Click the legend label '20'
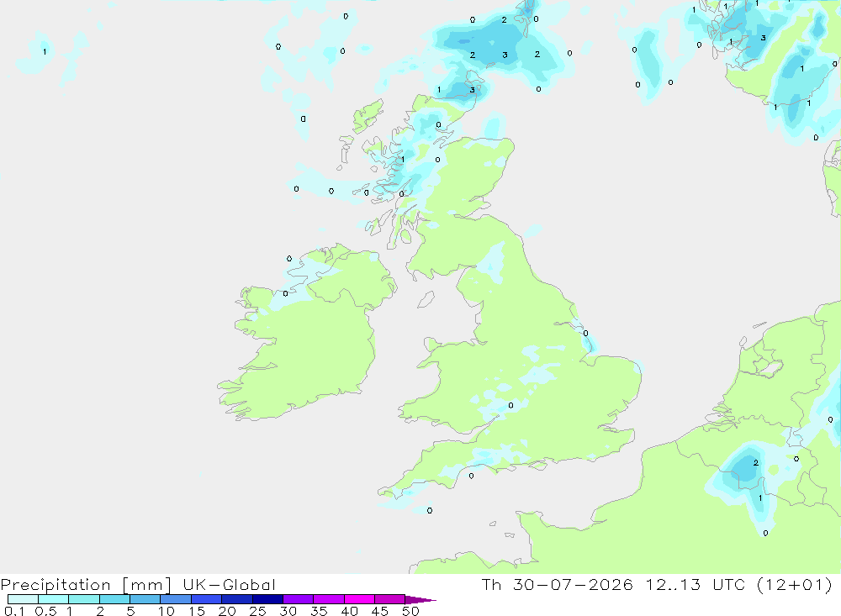 (x=227, y=611)
